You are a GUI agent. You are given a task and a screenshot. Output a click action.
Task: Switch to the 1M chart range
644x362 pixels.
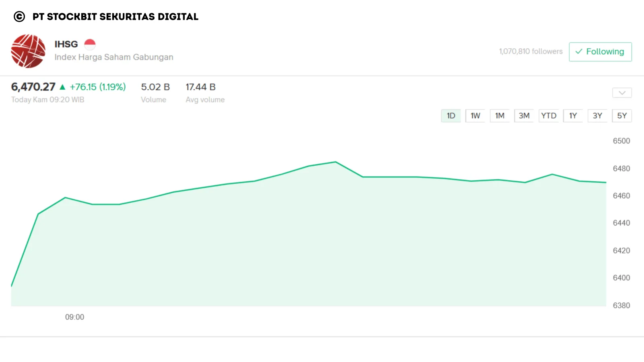pos(500,116)
